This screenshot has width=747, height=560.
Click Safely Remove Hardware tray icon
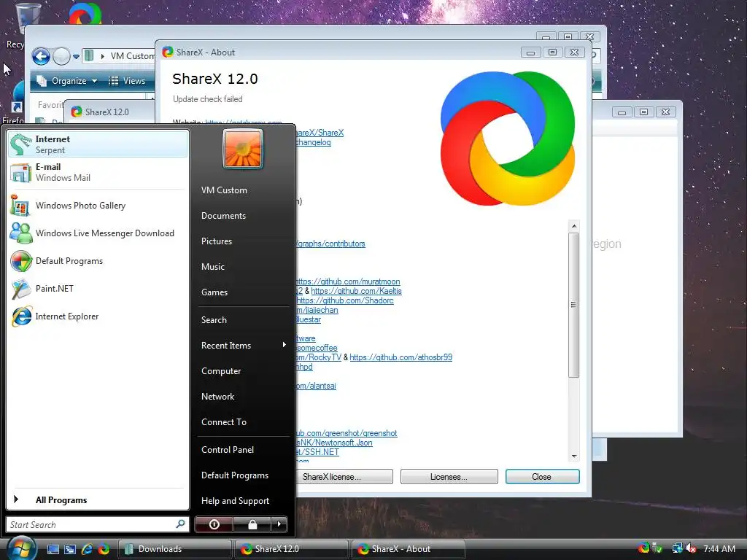point(658,548)
